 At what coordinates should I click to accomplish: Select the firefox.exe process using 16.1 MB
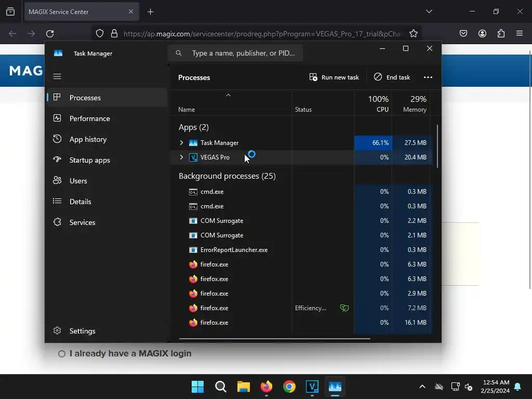tap(301, 322)
